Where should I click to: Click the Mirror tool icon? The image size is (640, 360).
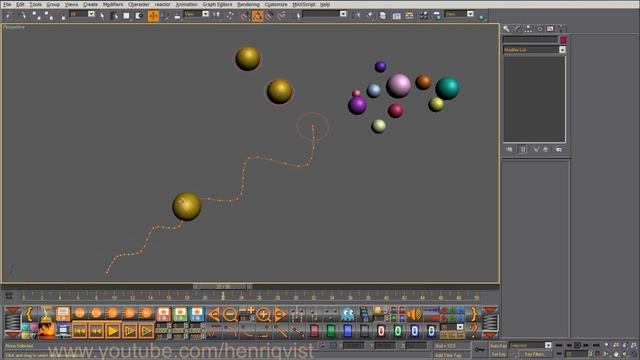tap(356, 16)
